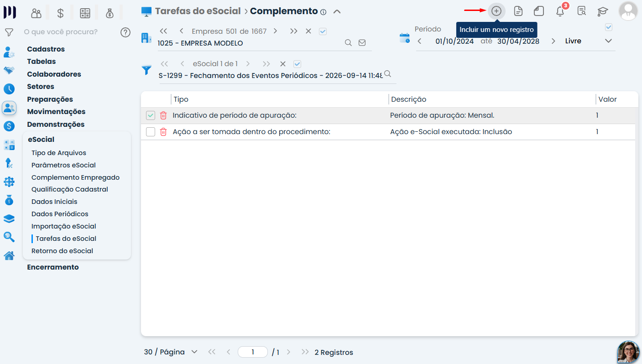Toggle checkbox on 'Indicativo de período de apuração' row
This screenshot has width=642, height=364.
point(151,116)
